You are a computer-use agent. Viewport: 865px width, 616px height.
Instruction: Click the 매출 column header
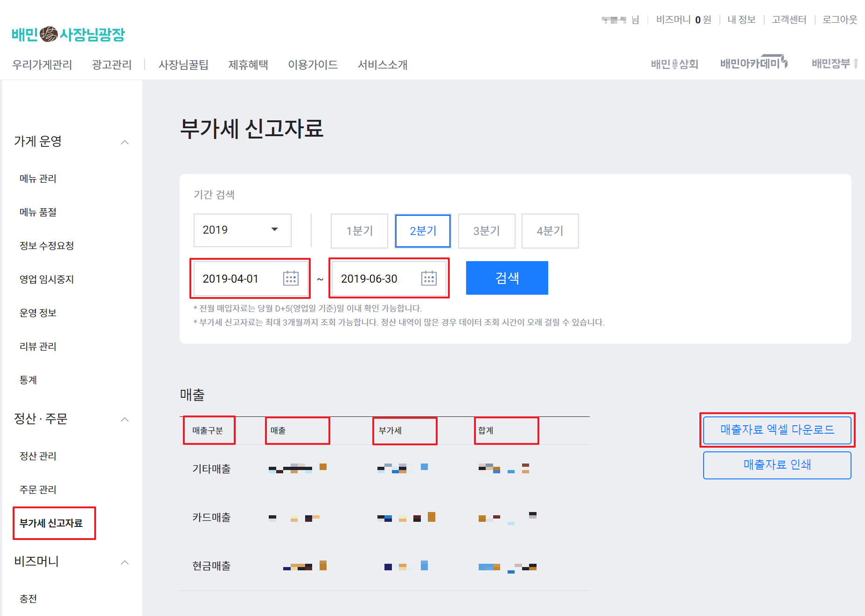278,430
